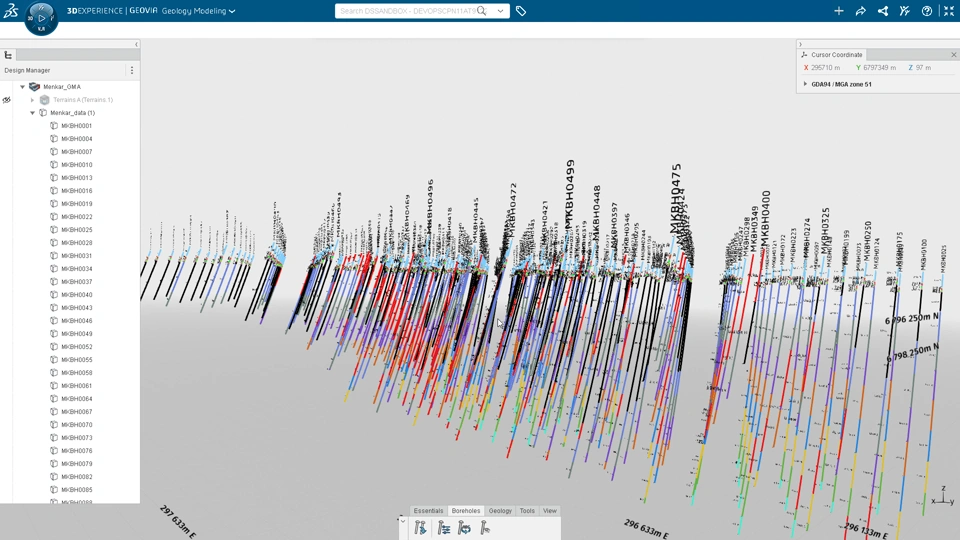Collapse the bottom action bar chevron
This screenshot has height=540, width=960.
pos(402,521)
